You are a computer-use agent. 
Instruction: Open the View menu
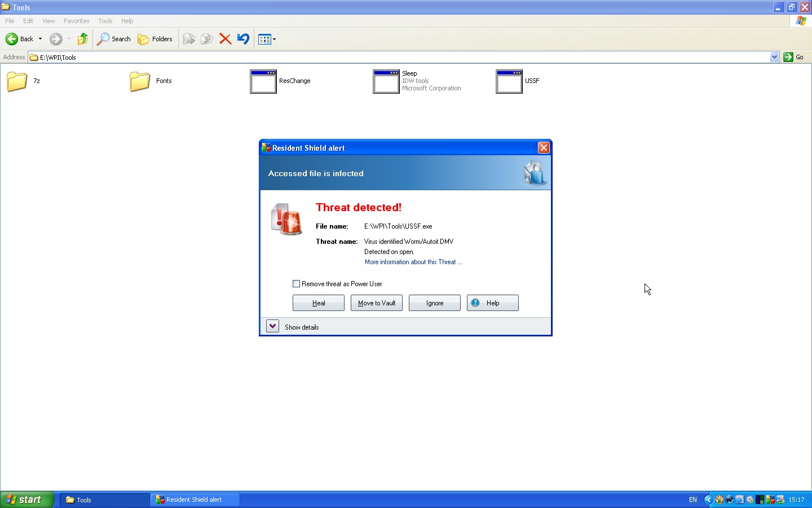click(x=48, y=21)
